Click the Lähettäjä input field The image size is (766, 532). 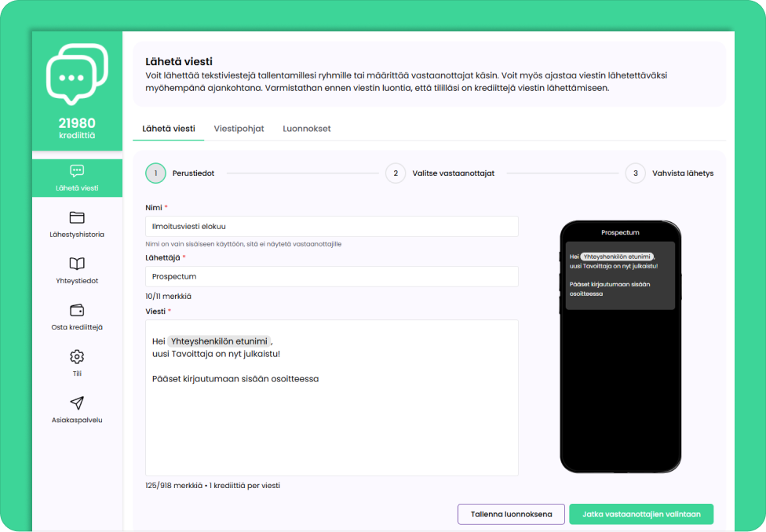pyautogui.click(x=331, y=277)
